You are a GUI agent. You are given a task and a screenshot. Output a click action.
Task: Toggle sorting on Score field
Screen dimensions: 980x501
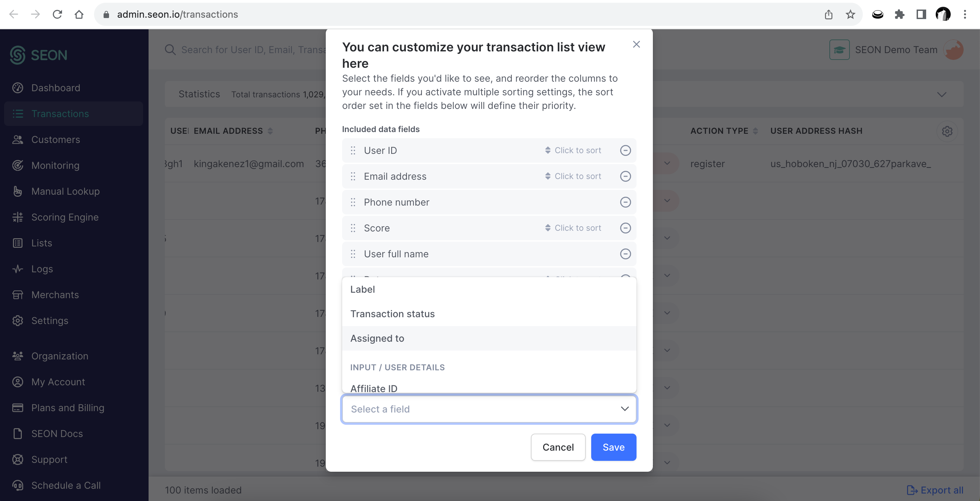pyautogui.click(x=573, y=228)
